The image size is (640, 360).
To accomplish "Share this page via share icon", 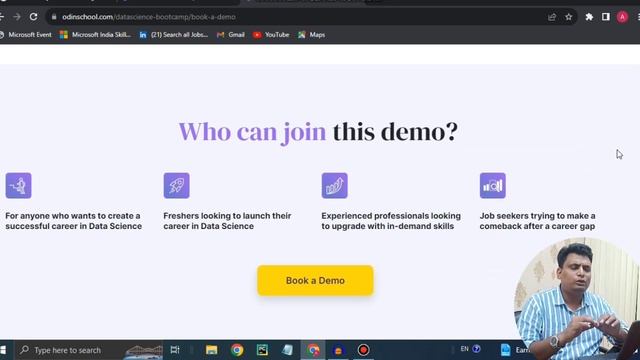I will (x=552, y=17).
